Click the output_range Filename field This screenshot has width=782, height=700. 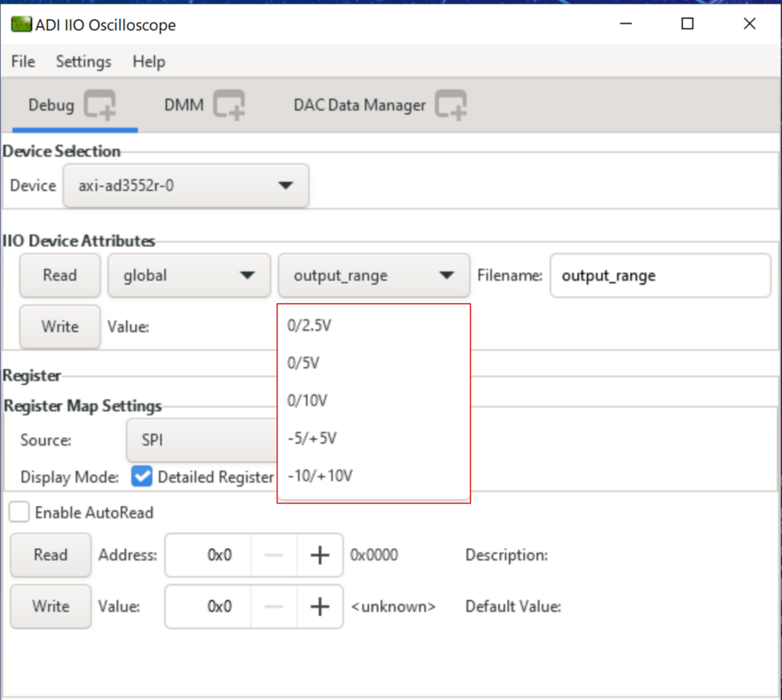coord(660,274)
